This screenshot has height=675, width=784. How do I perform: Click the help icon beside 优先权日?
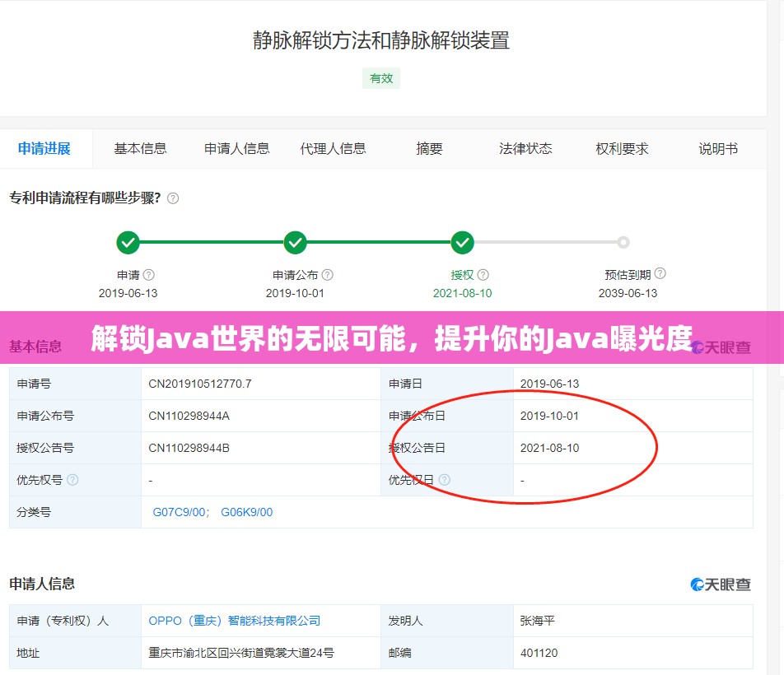pos(445,480)
